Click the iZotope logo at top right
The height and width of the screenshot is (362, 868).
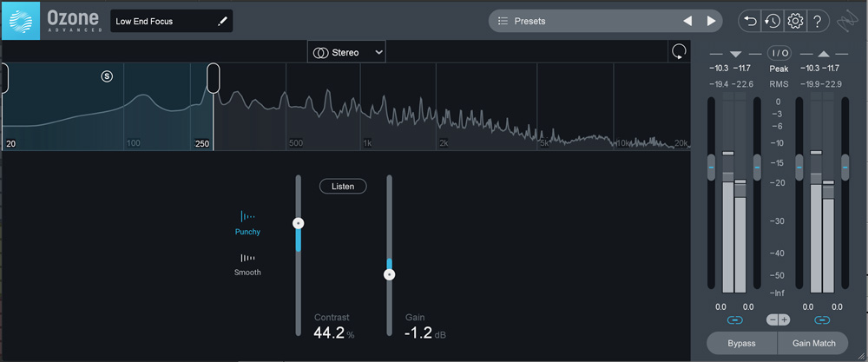tap(847, 21)
